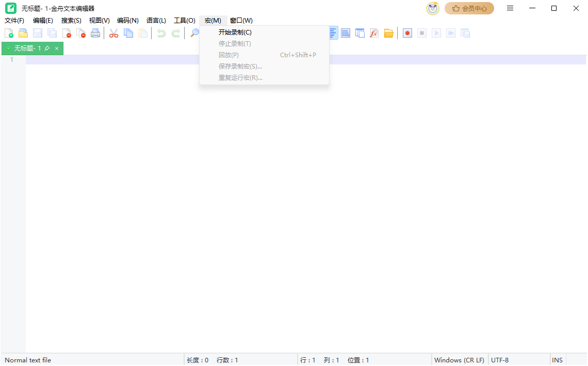
Task: Click Windows (CR LF) line ending status
Action: (x=460, y=360)
